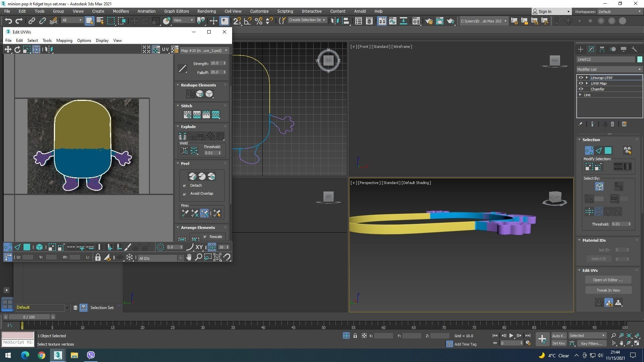Hide the Chamfer modifier with eye icon

click(581, 89)
